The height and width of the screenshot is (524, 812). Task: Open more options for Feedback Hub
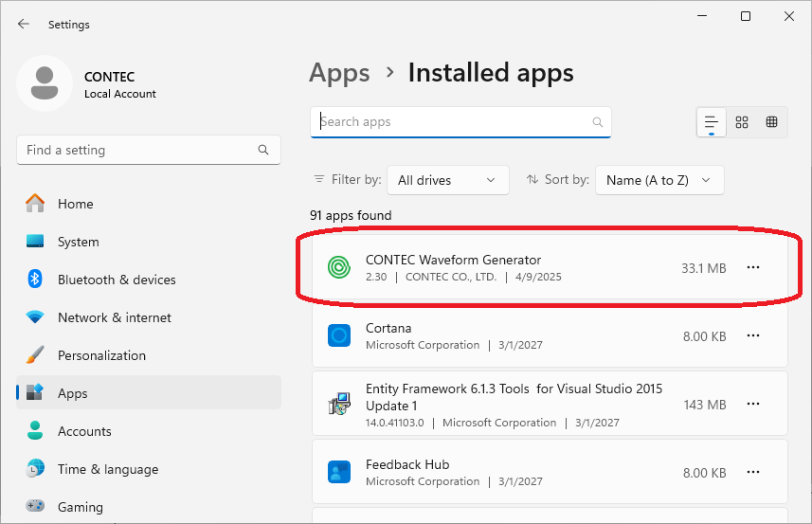[753, 472]
